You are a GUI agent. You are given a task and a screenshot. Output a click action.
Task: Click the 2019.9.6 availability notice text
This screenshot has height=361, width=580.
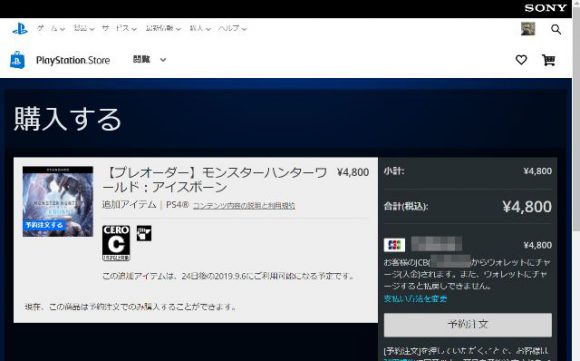click(x=229, y=276)
